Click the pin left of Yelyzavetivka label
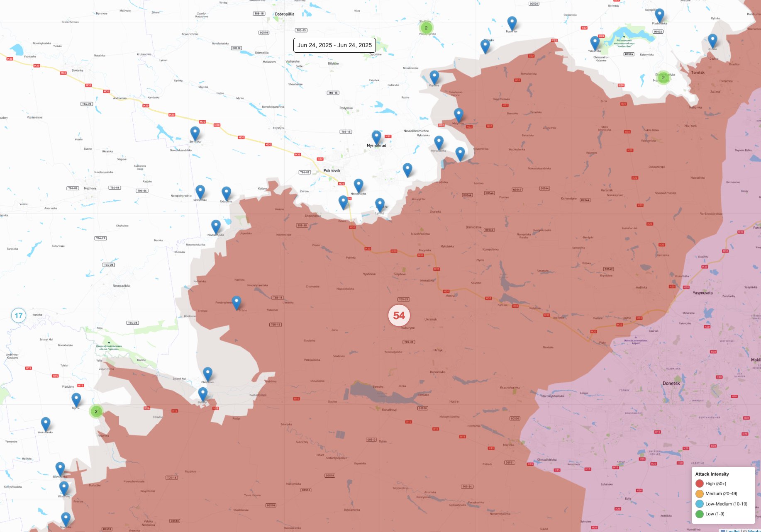This screenshot has width=761, height=532. point(460,154)
